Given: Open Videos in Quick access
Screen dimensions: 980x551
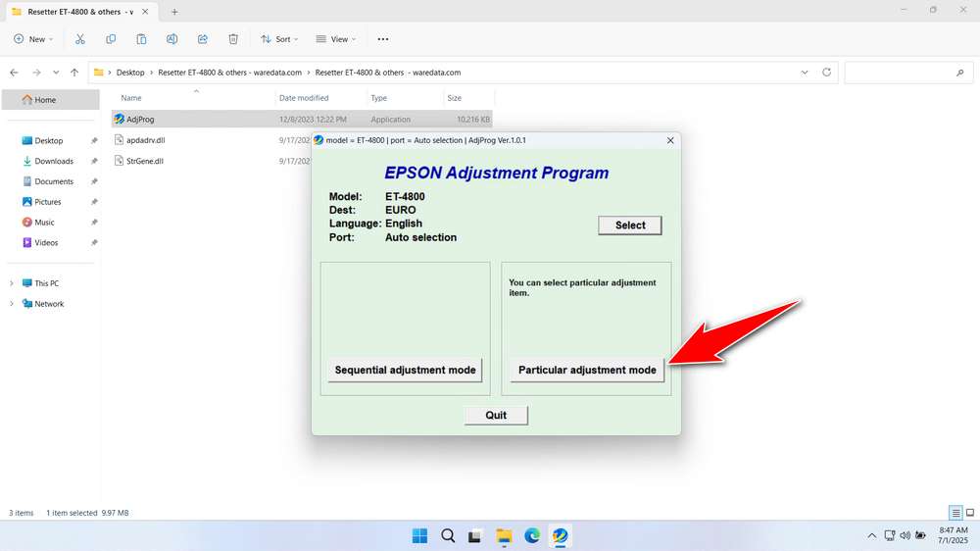Looking at the screenshot, I should 46,243.
